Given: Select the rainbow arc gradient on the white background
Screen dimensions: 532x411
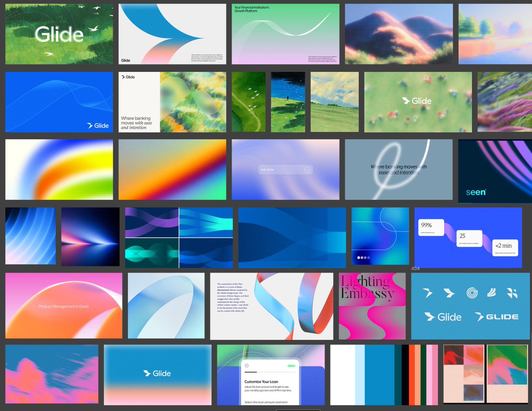Looking at the screenshot, I should point(59,169).
